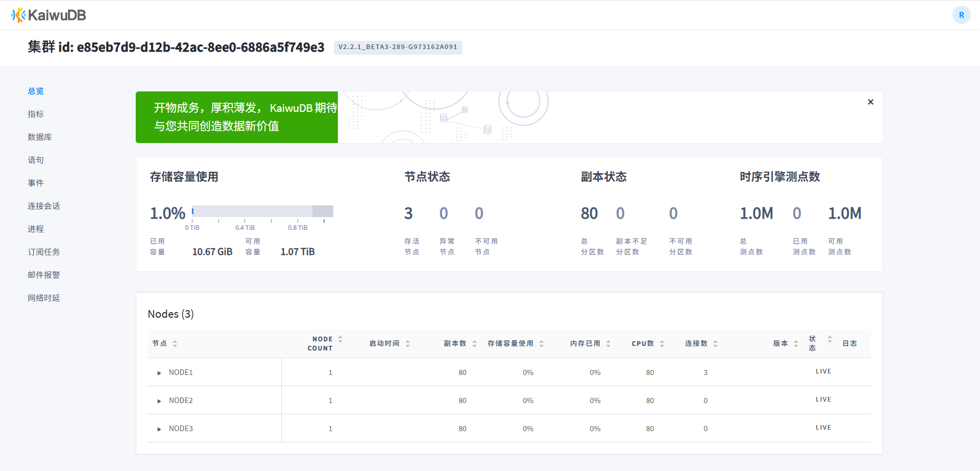Image resolution: width=980 pixels, height=471 pixels.
Task: Sort by 内存已用 column arrows
Action: [x=608, y=344]
